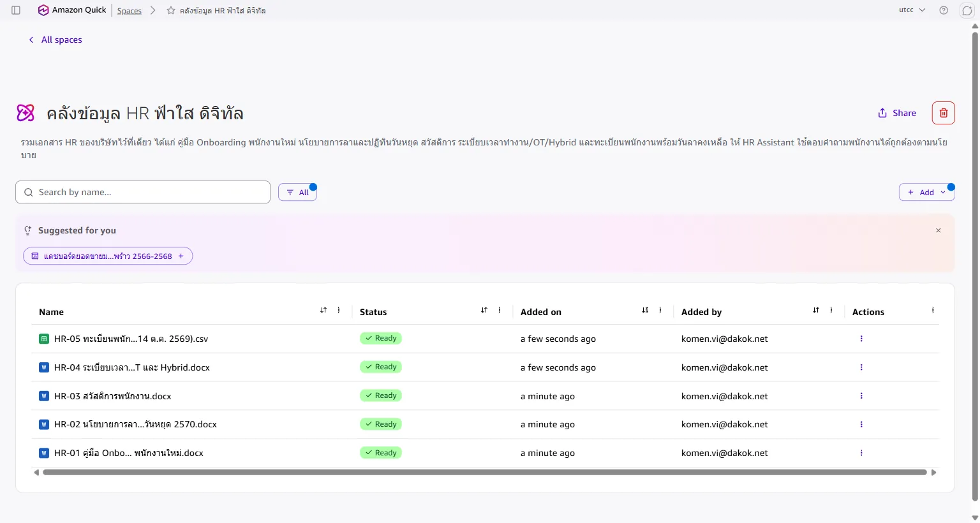The height and width of the screenshot is (523, 980).
Task: Sort by Added on column
Action: tap(645, 310)
